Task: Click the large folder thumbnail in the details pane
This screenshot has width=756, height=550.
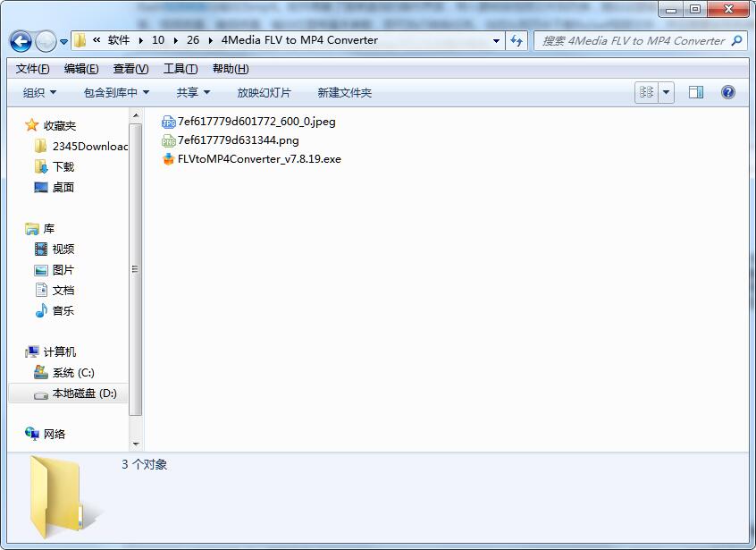Action: pos(65,497)
